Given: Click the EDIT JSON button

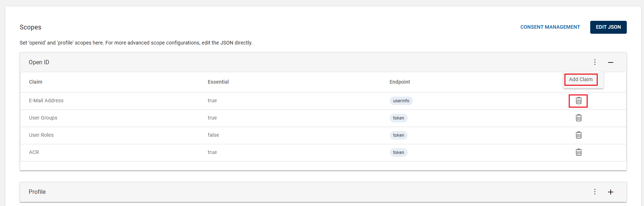Looking at the screenshot, I should (608, 27).
